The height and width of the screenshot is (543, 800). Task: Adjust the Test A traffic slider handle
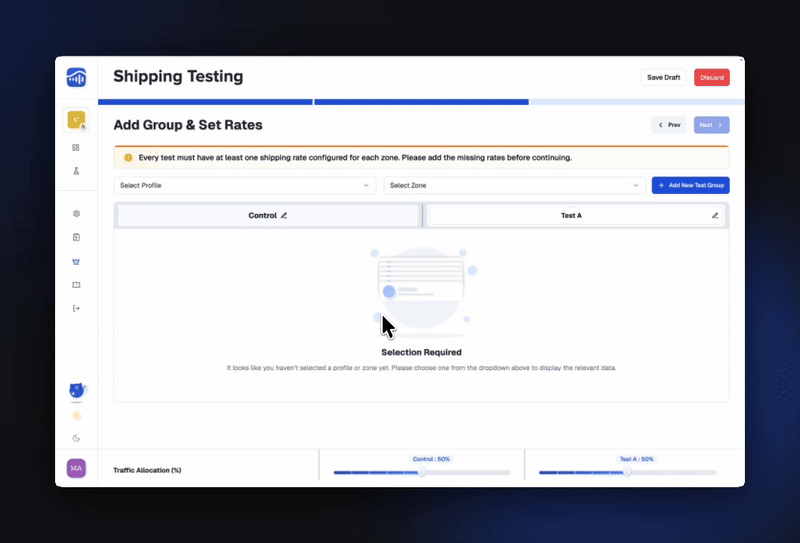pyautogui.click(x=627, y=473)
